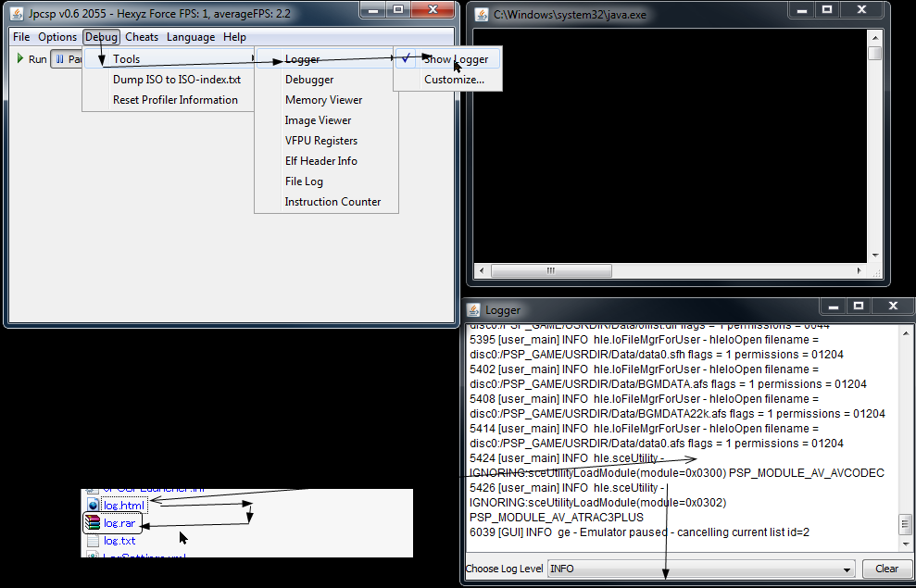Click java.exe console vertical scrollbar thumb

[875, 53]
